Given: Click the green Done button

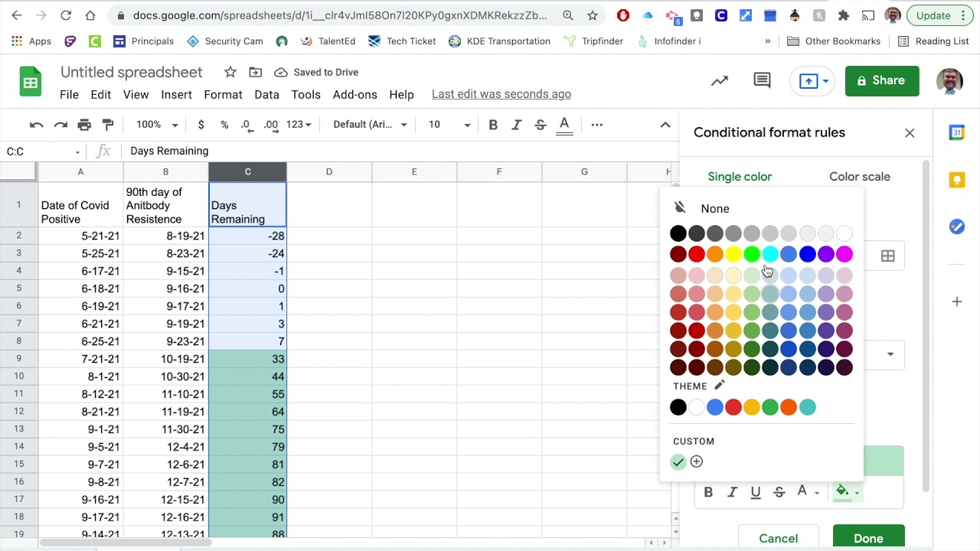Looking at the screenshot, I should (x=868, y=538).
